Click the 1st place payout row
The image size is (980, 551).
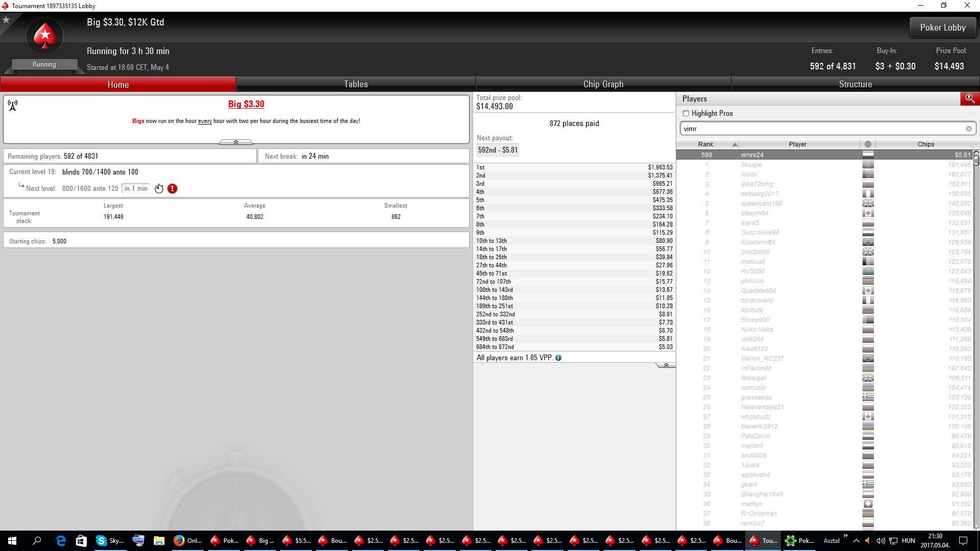point(574,167)
